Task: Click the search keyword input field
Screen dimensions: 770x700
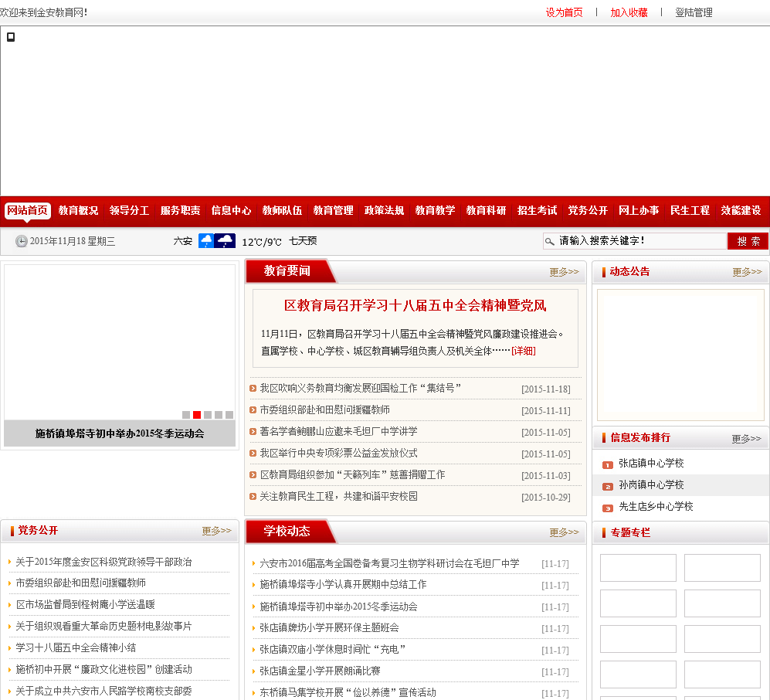Action: (635, 241)
